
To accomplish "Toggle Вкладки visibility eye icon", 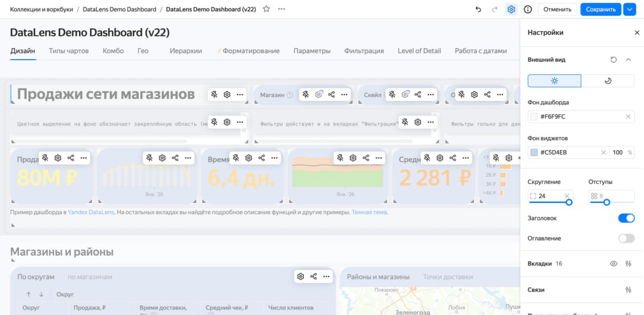I will tap(613, 264).
